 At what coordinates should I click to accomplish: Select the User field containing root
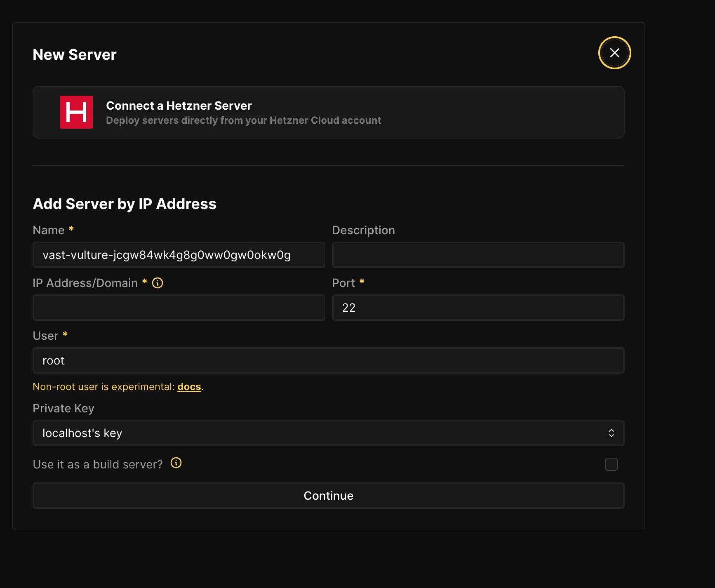(329, 360)
